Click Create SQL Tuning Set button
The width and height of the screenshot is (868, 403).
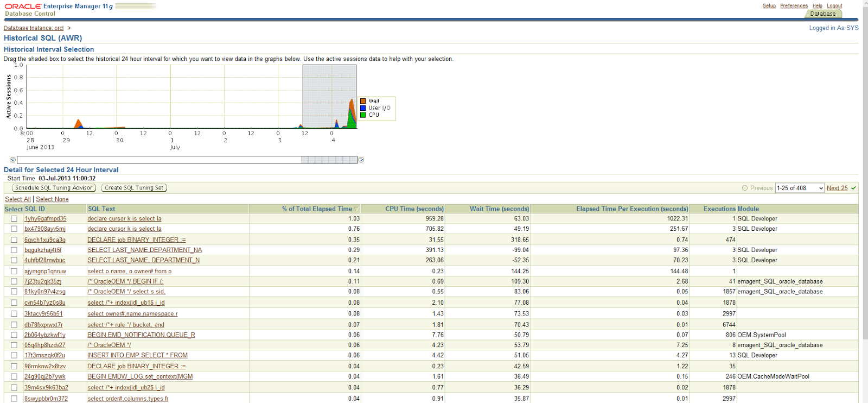click(134, 188)
